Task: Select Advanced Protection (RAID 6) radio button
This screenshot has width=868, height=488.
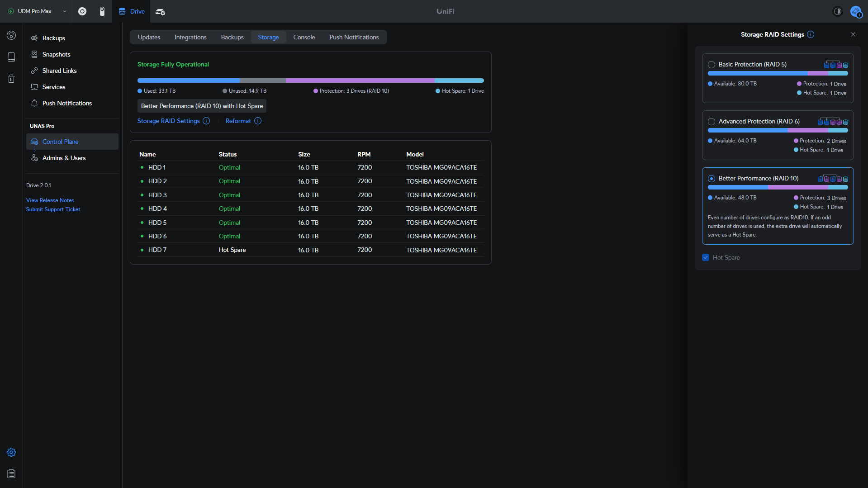Action: tap(711, 122)
